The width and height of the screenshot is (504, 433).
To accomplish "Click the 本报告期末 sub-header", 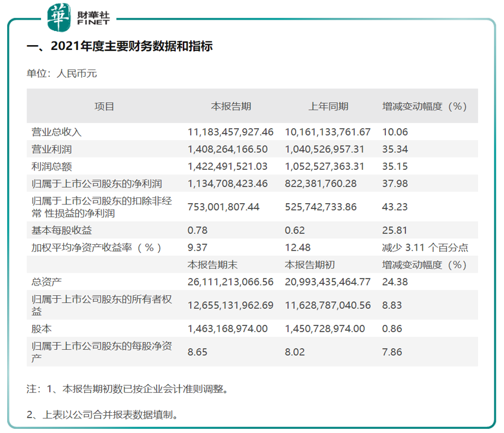I will (x=213, y=265).
